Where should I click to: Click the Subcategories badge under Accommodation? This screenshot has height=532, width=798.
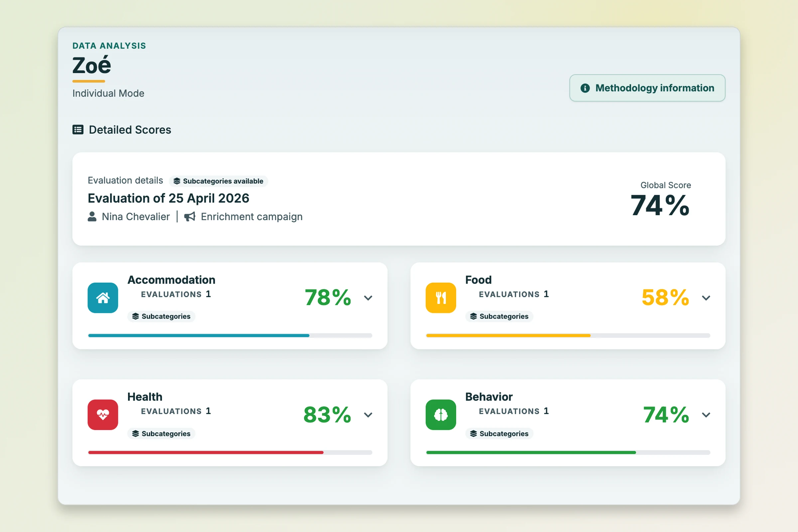pos(161,316)
